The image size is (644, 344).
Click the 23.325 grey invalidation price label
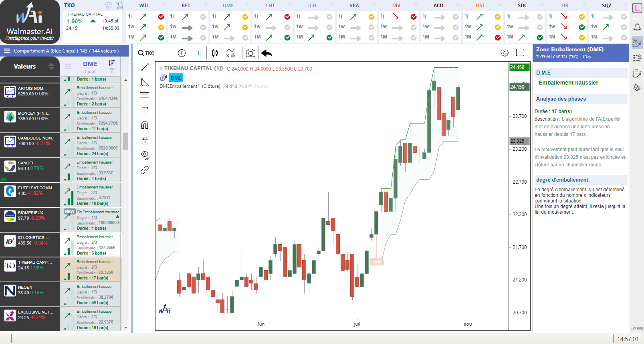click(519, 141)
